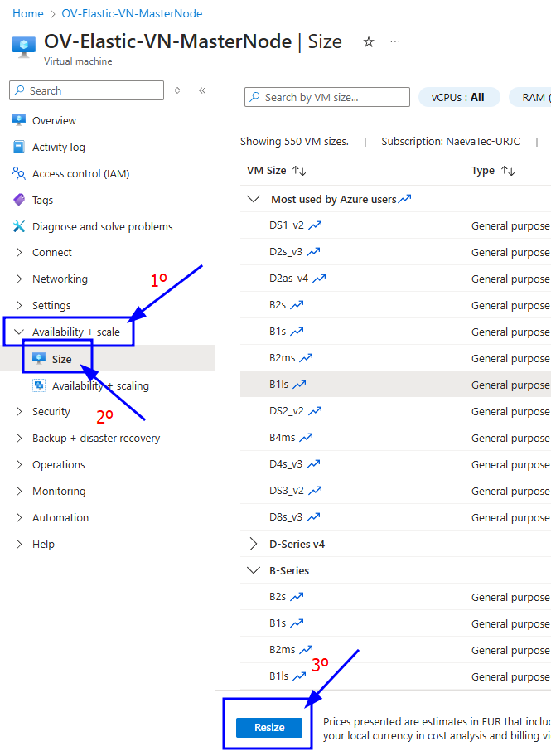Expand the Networking menu section
Screen dimensions: 551x756
pyautogui.click(x=19, y=279)
